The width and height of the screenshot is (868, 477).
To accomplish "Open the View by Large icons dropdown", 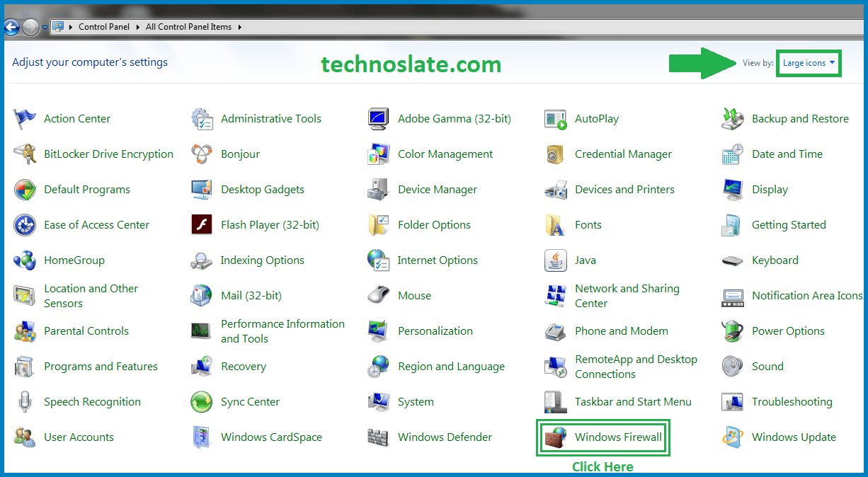I will [x=809, y=63].
